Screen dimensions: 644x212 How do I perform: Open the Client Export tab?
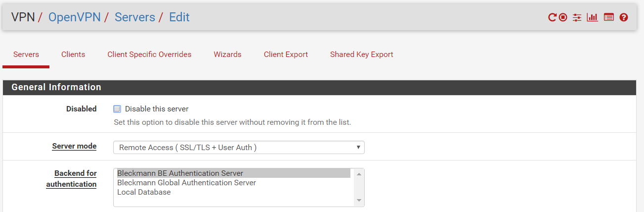tap(286, 54)
